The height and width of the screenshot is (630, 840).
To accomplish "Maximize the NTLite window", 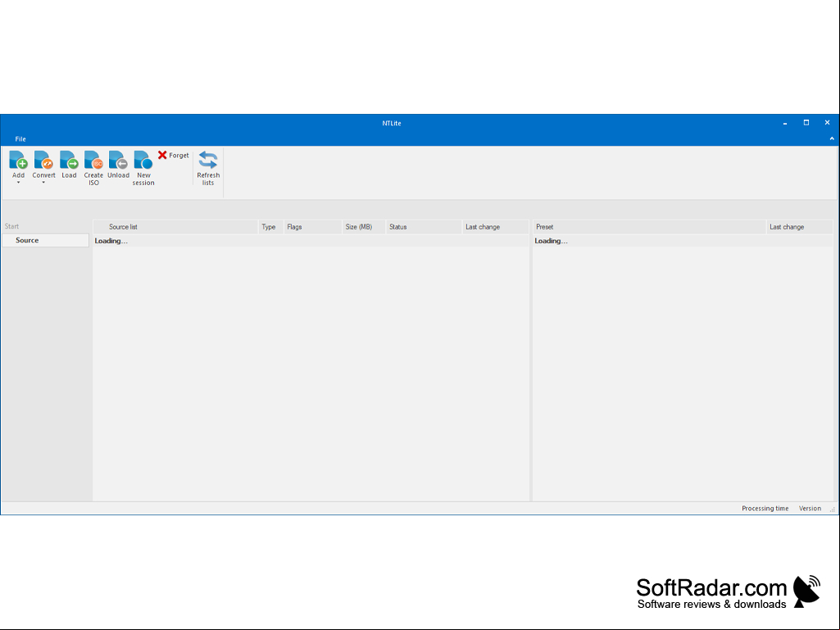I will pos(806,123).
